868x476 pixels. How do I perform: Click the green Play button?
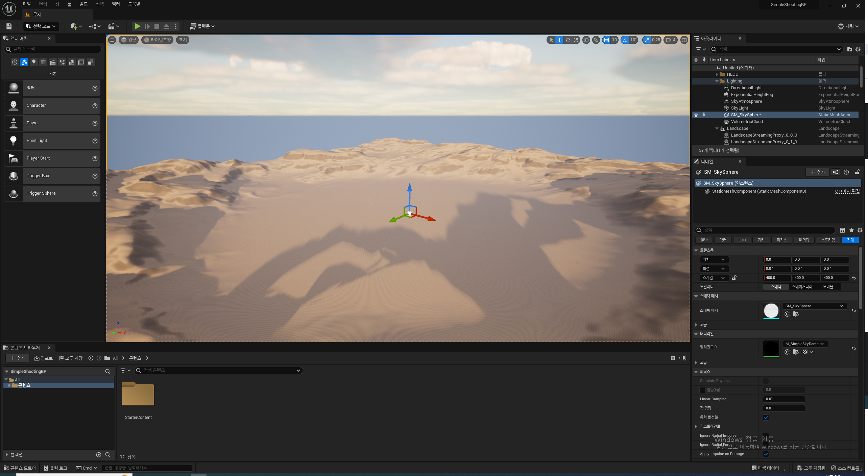(137, 26)
